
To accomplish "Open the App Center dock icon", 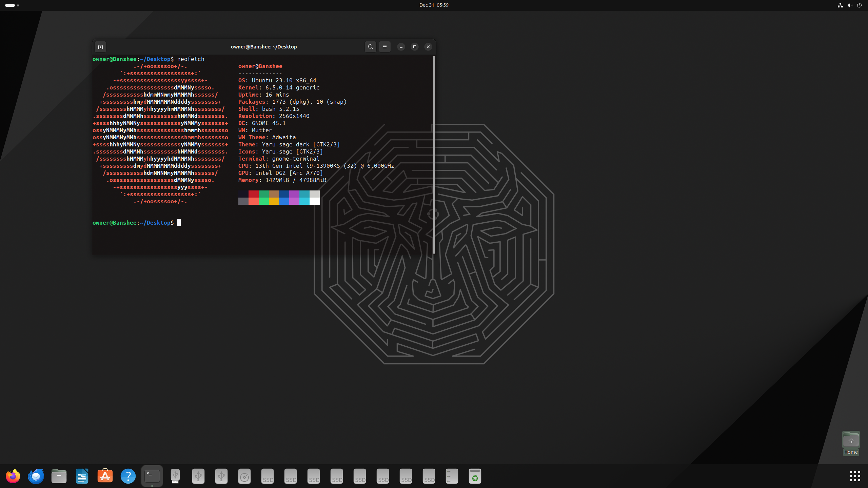I will pyautogui.click(x=105, y=476).
